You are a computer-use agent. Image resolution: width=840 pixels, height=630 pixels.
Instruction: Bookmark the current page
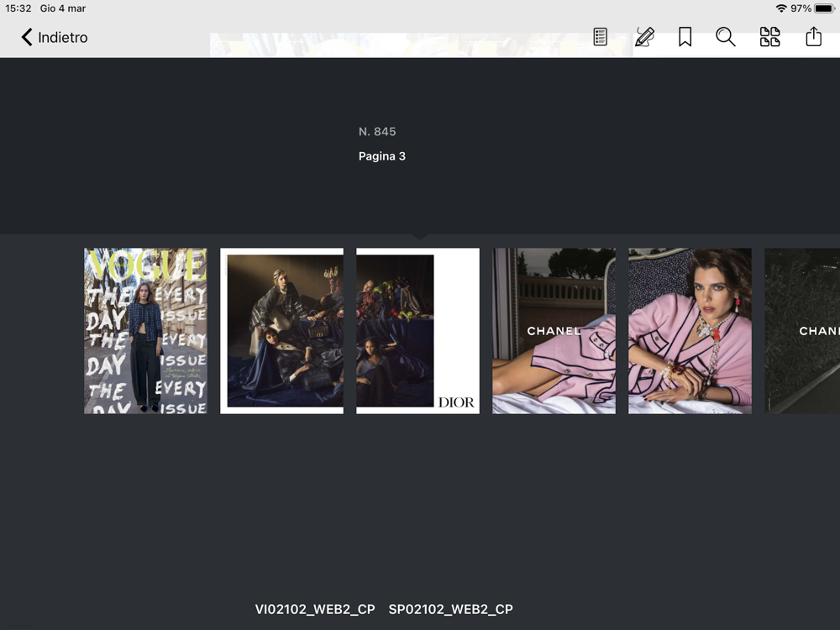point(685,37)
